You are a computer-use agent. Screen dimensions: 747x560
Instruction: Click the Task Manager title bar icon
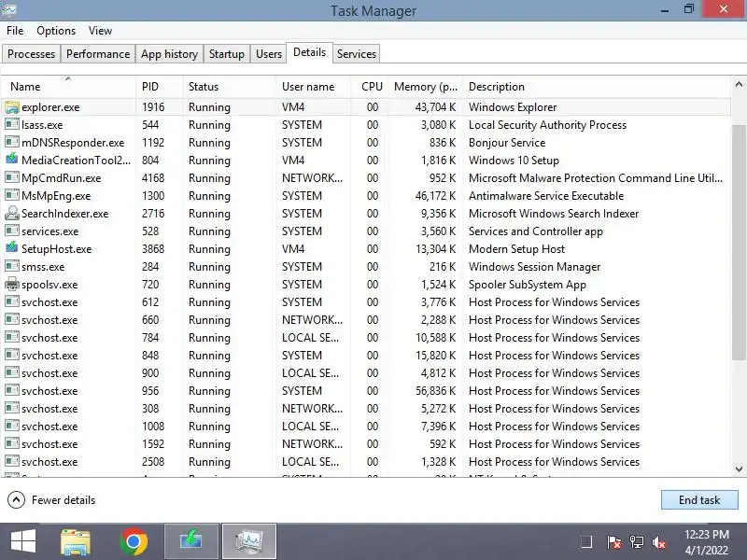click(9, 9)
